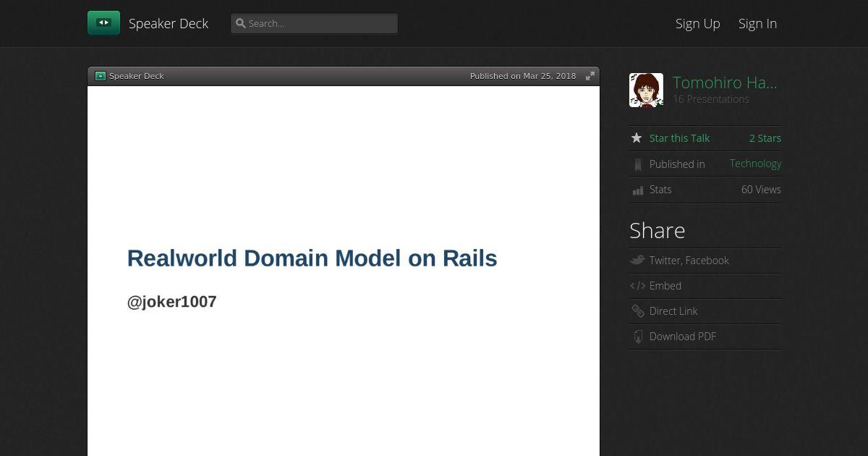Click the small Speaker Deck icon in player header
868x456 pixels.
point(101,76)
